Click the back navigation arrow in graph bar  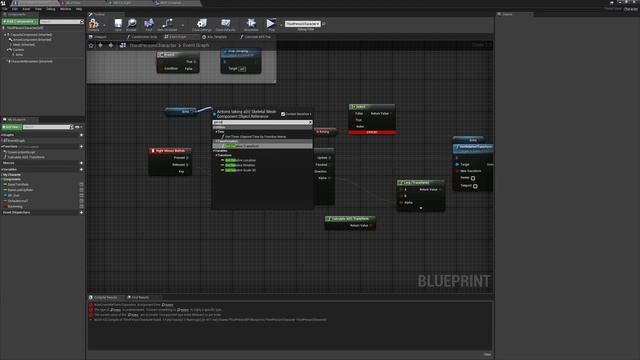(x=100, y=45)
